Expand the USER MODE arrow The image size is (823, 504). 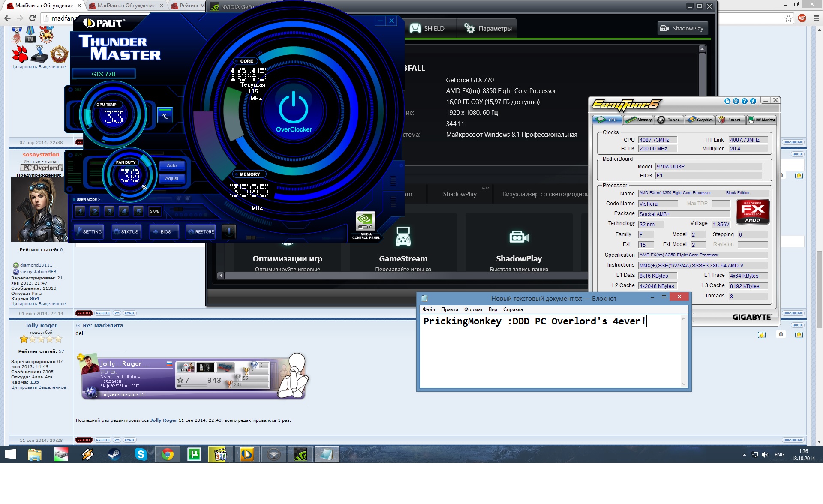tap(99, 200)
